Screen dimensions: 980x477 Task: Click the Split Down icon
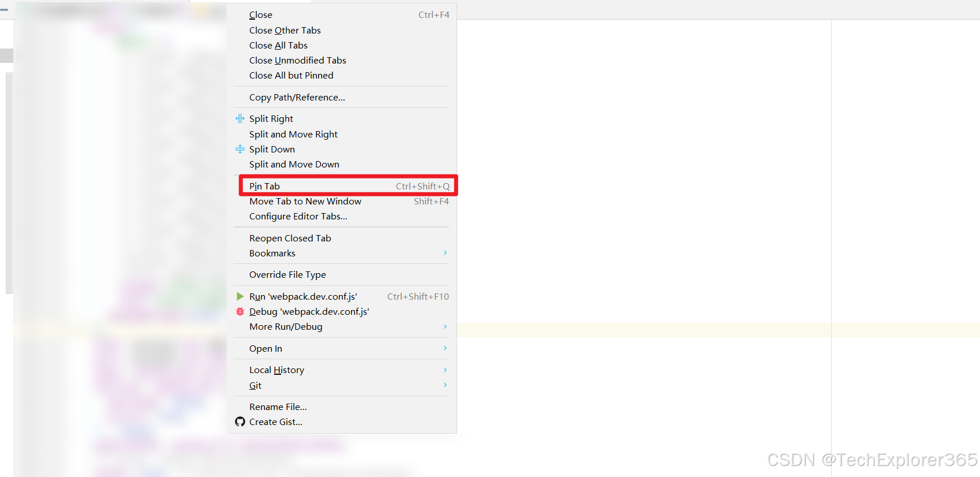click(x=240, y=149)
